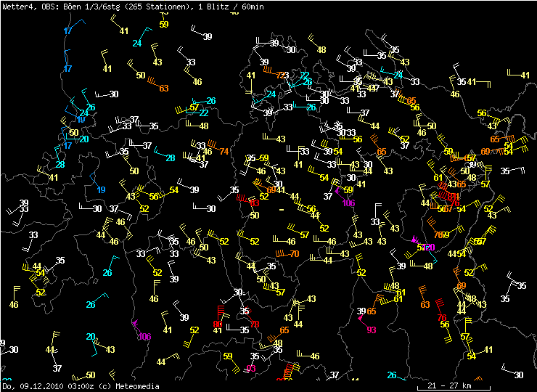Select red 76 reading overlapping yellow 56
The image size is (537, 392).
[442, 318]
